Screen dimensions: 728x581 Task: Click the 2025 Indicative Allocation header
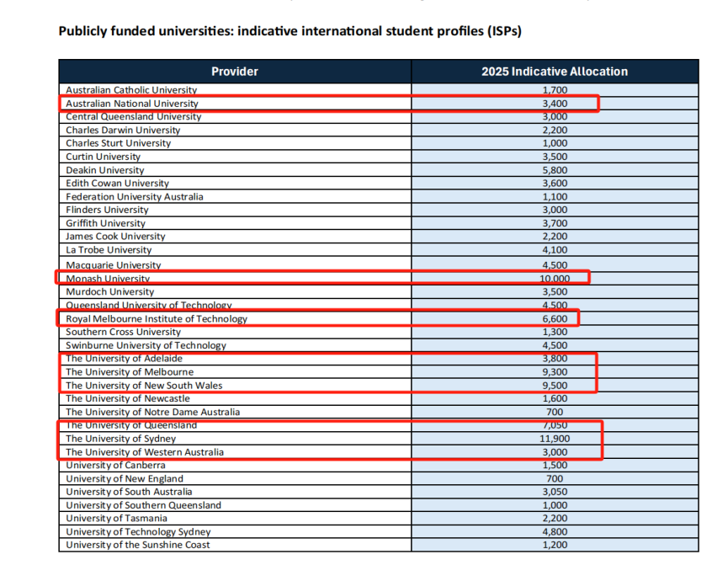pos(555,71)
